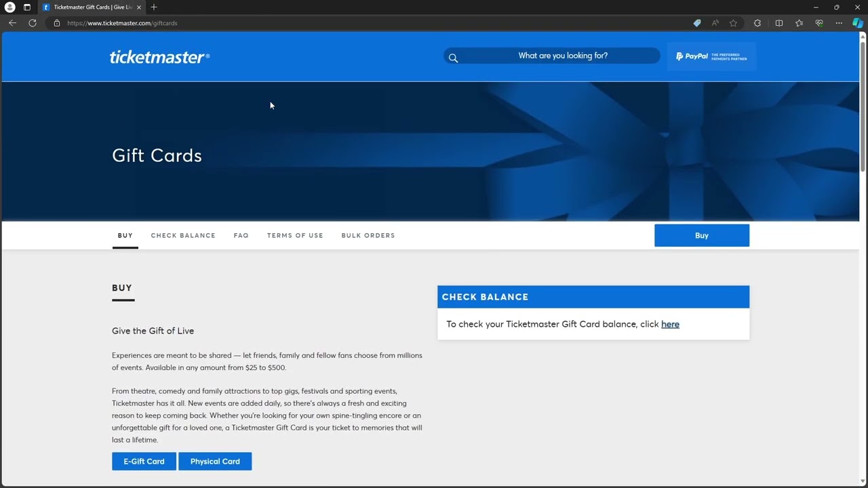Choose the Physical Card button

point(215,461)
